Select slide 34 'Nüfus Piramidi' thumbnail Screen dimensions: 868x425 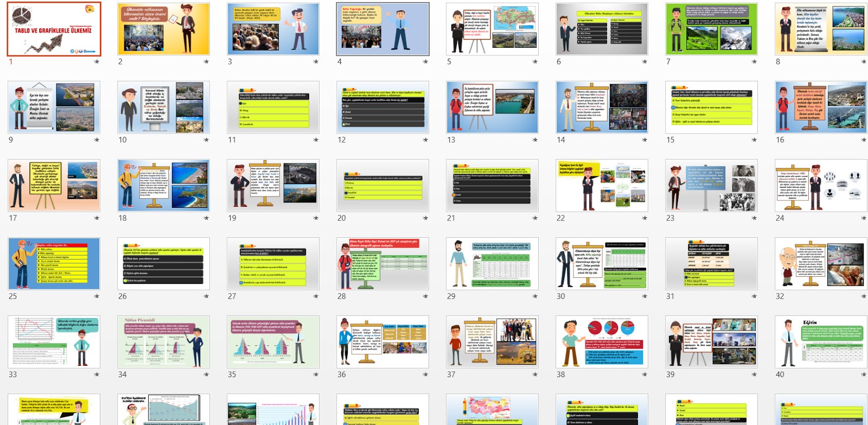[164, 342]
